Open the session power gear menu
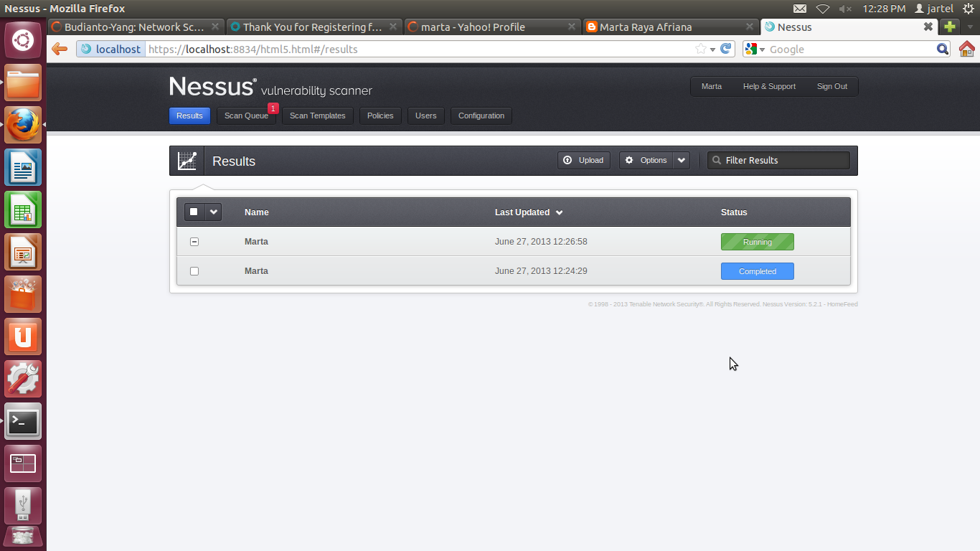Image resolution: width=980 pixels, height=551 pixels. pos(969,9)
